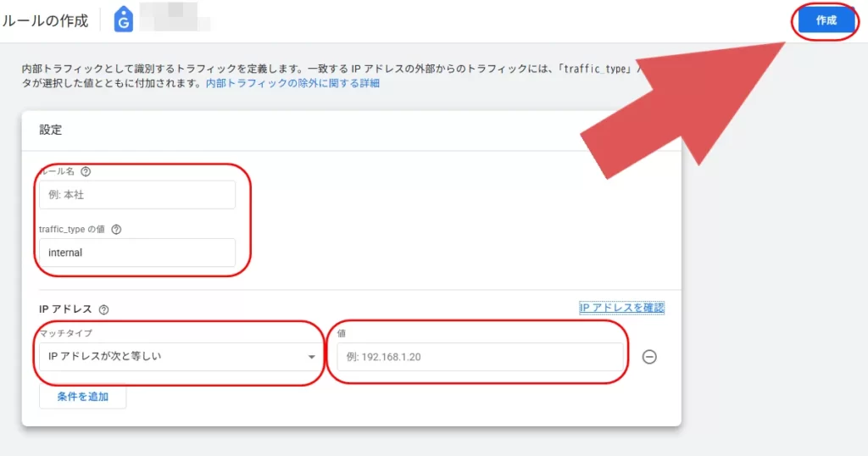Expand the マッチタイプ dropdown arrow
This screenshot has height=456, width=868.
(x=311, y=357)
